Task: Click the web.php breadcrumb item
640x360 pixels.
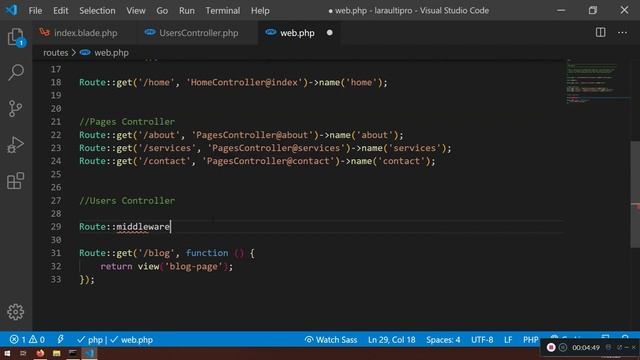Action: coord(104,53)
